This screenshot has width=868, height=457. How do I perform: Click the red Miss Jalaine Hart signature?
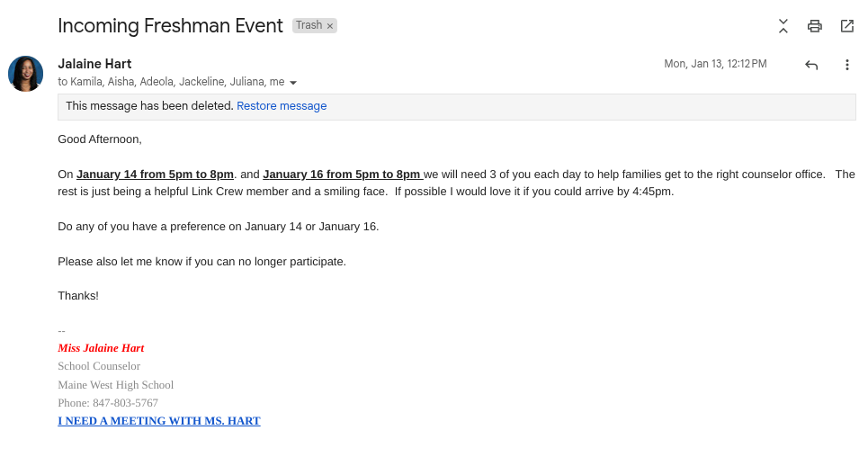pos(101,348)
